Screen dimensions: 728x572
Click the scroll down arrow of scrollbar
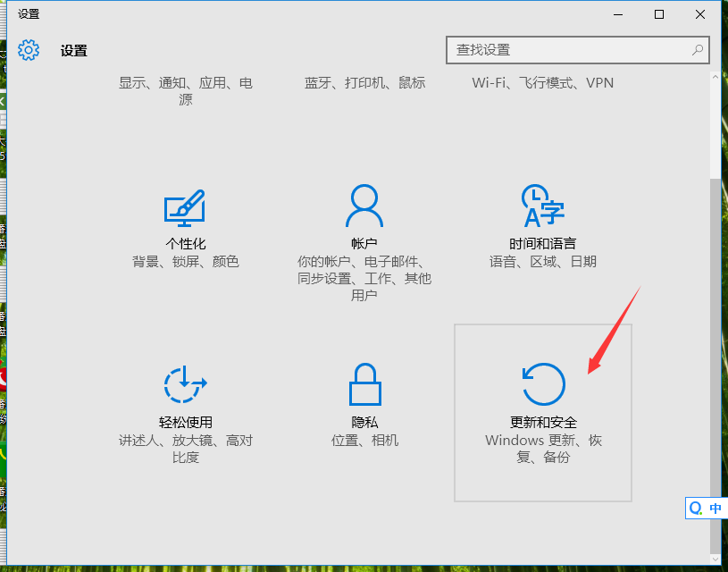click(715, 559)
